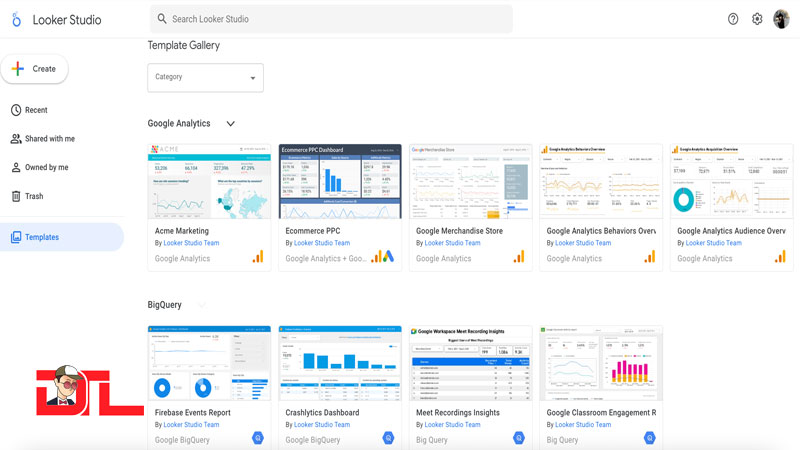Click the Meet Recordings Insights title

click(x=458, y=412)
